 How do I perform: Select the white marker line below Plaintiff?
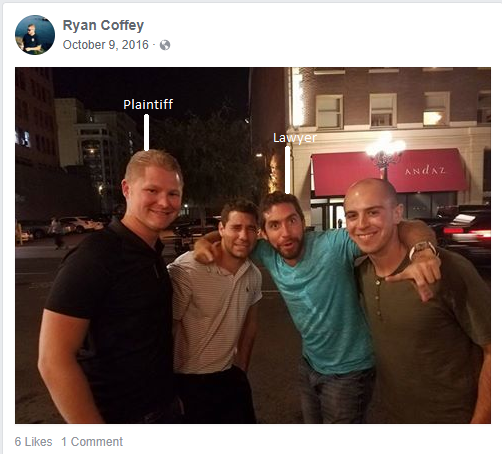146,132
